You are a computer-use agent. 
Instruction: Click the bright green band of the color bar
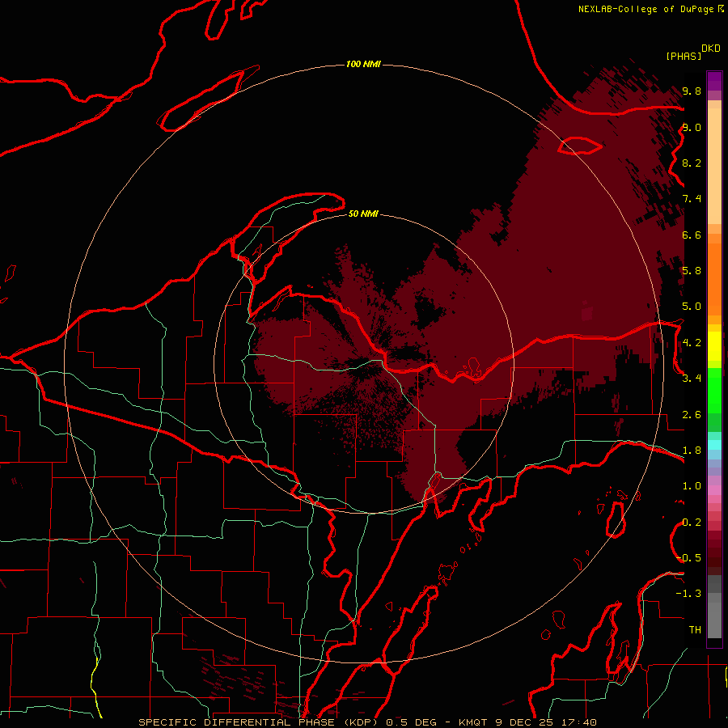[x=714, y=391]
